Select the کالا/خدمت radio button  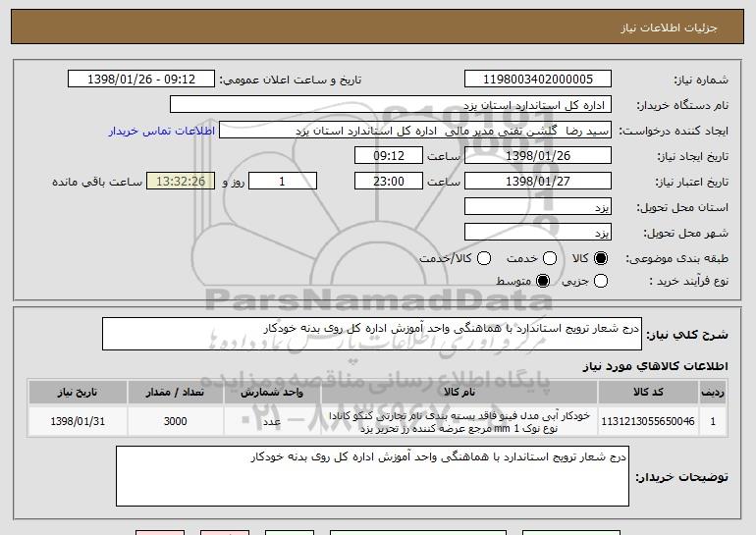[x=484, y=258]
